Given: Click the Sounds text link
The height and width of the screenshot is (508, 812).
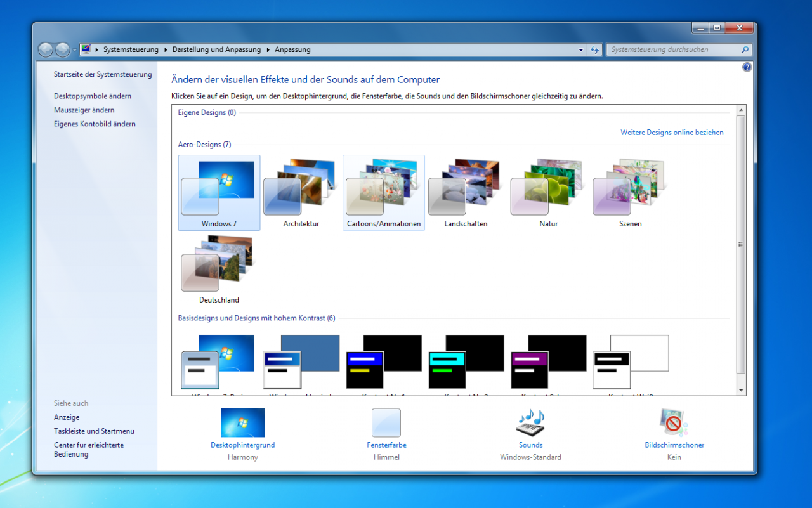Looking at the screenshot, I should coord(530,445).
